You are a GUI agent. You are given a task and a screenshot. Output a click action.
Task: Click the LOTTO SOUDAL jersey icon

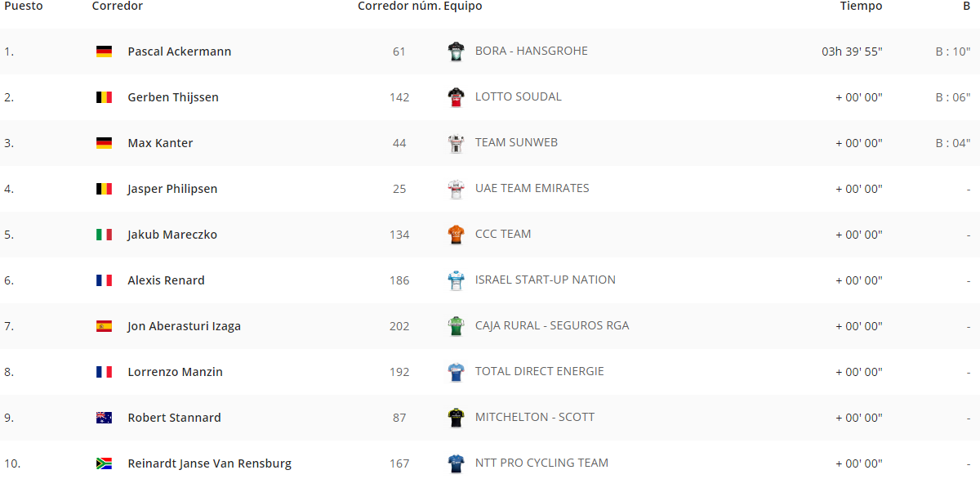pyautogui.click(x=456, y=97)
